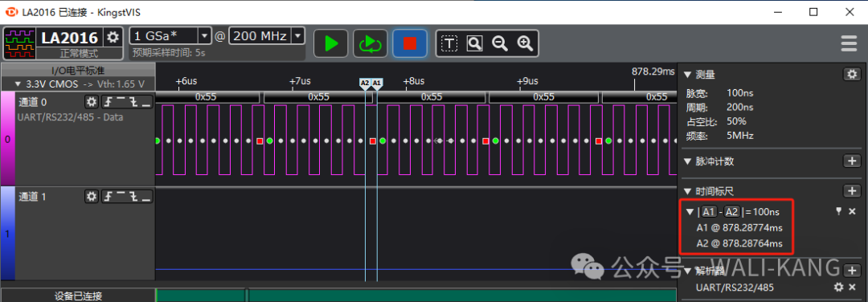Click the A1 label in marker pair
The image size is (868, 302).
(709, 211)
